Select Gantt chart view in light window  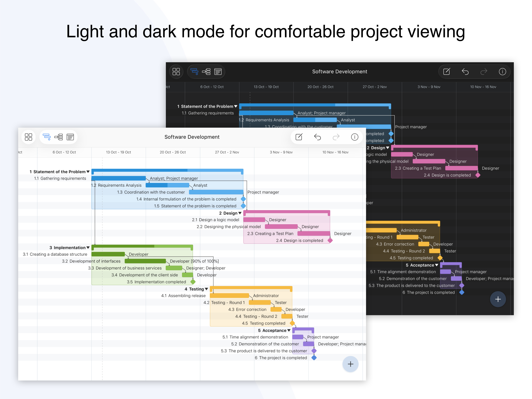(x=47, y=137)
